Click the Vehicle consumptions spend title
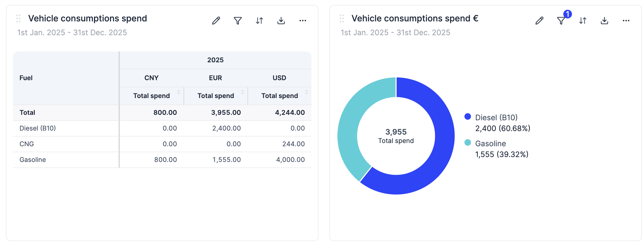Screen dimensions: 644x247 tap(87, 18)
